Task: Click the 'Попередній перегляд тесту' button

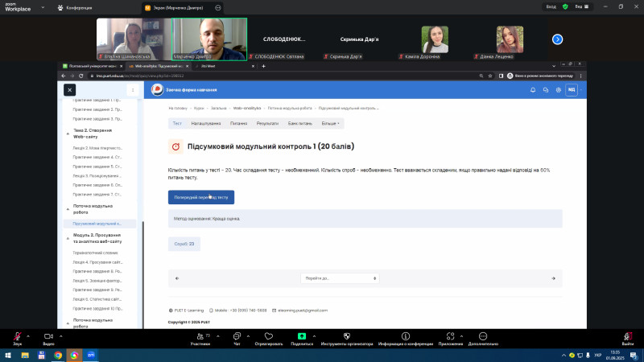Action: point(200,196)
